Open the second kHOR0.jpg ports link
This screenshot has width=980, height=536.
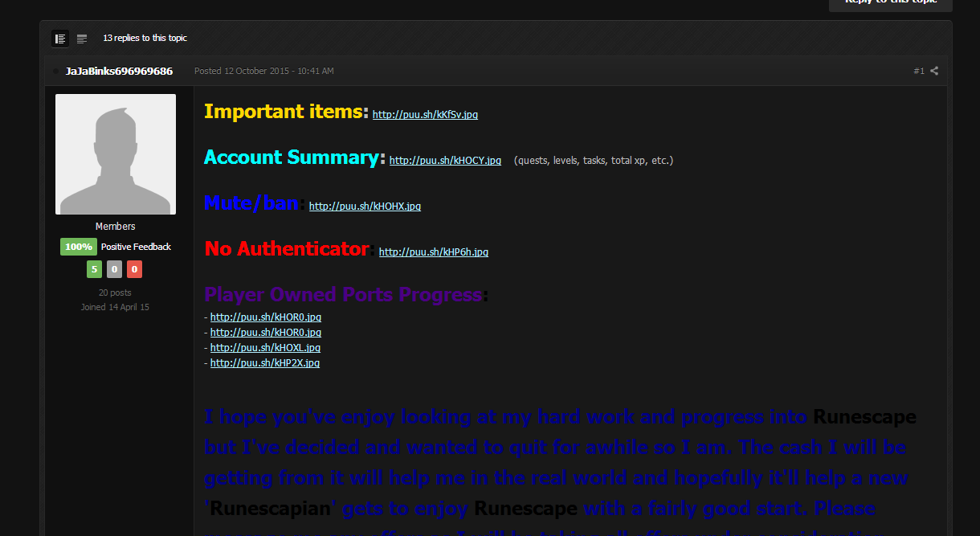[266, 333]
